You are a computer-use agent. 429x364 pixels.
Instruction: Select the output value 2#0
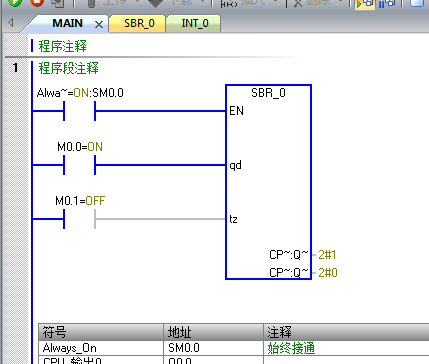point(328,273)
